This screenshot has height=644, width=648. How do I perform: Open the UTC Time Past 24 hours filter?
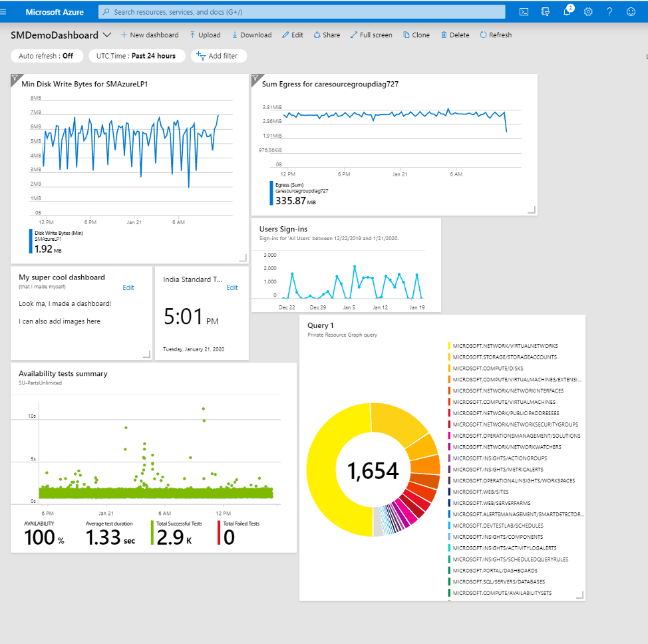click(136, 56)
